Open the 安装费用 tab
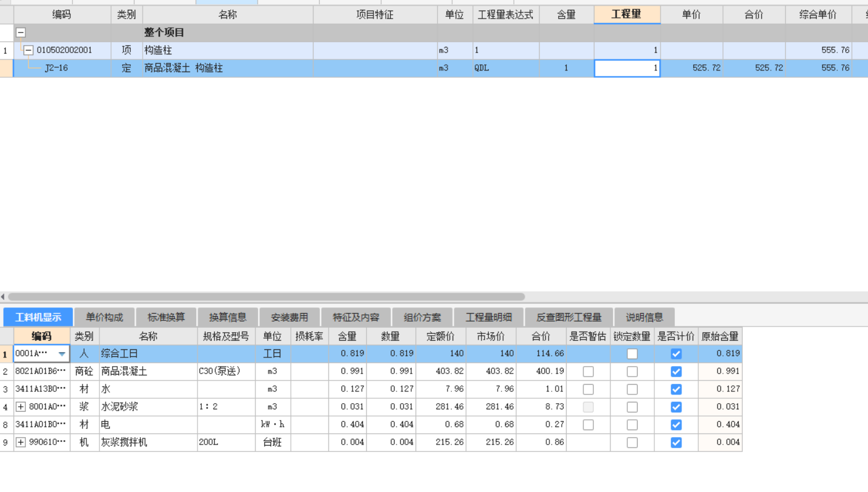The image size is (868, 492). [x=290, y=317]
